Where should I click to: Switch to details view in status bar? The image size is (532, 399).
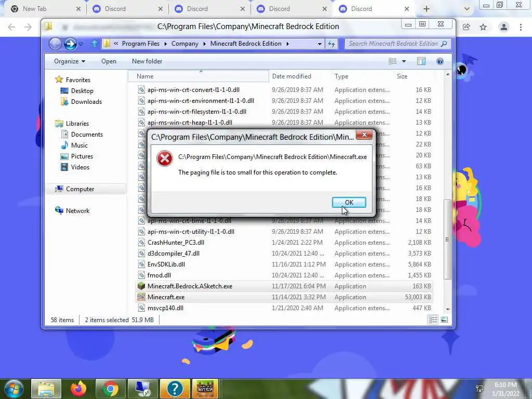pyautogui.click(x=433, y=320)
